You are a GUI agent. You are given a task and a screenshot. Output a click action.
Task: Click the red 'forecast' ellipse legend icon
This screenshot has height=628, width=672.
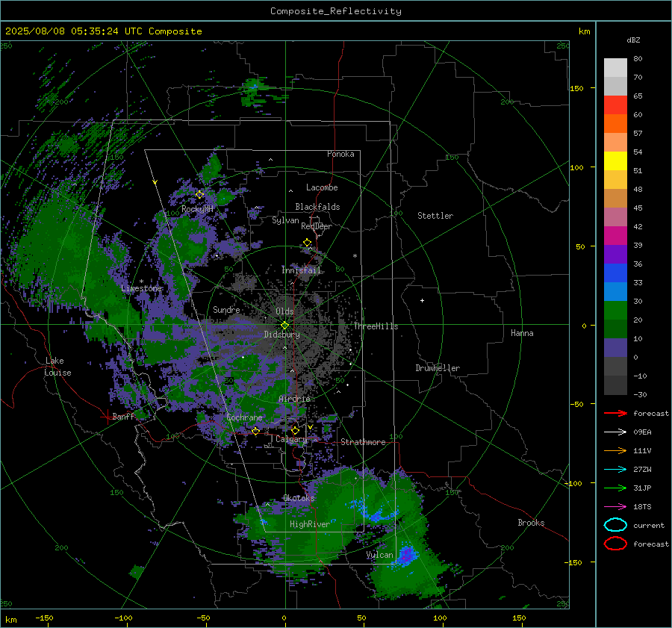pyautogui.click(x=615, y=544)
